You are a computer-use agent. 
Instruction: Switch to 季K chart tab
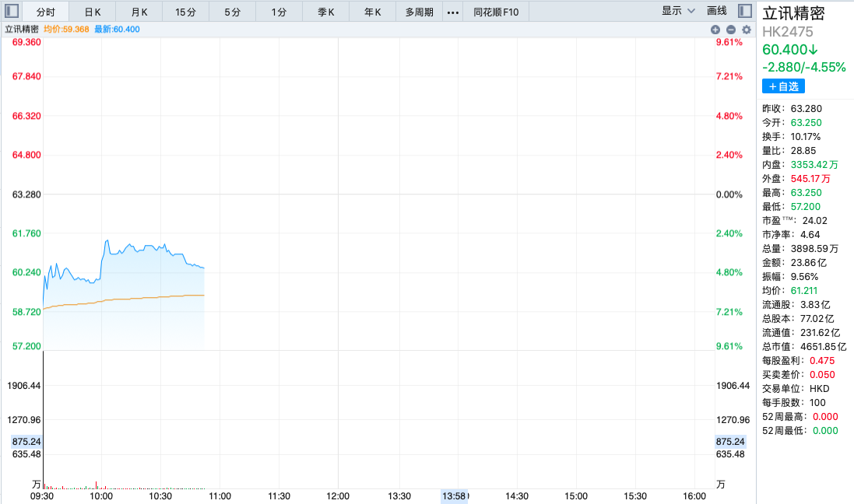pos(326,12)
